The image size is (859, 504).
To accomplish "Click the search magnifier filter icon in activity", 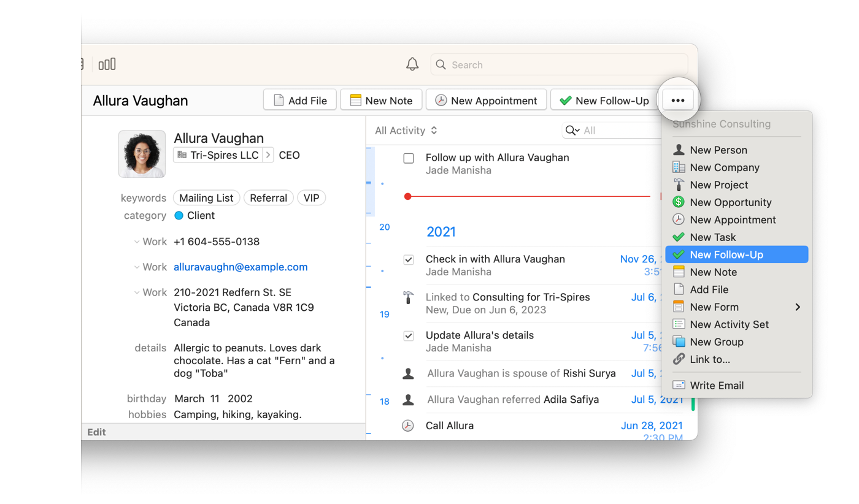I will (x=572, y=130).
